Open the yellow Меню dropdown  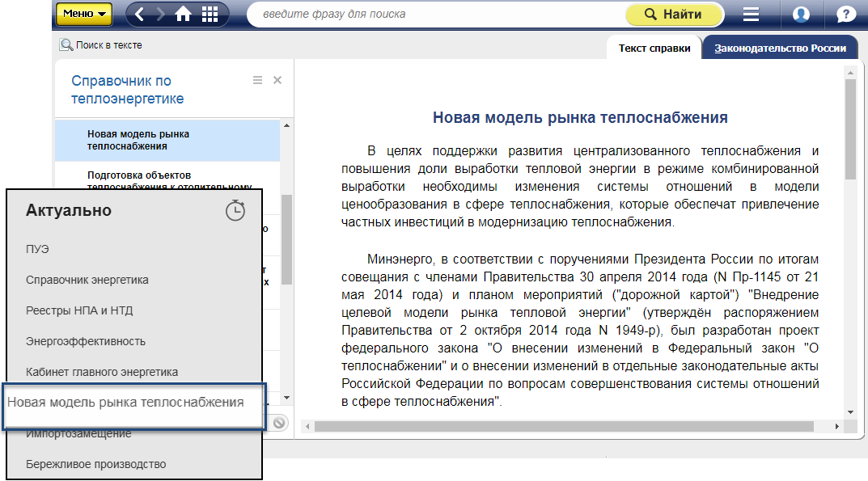click(84, 14)
